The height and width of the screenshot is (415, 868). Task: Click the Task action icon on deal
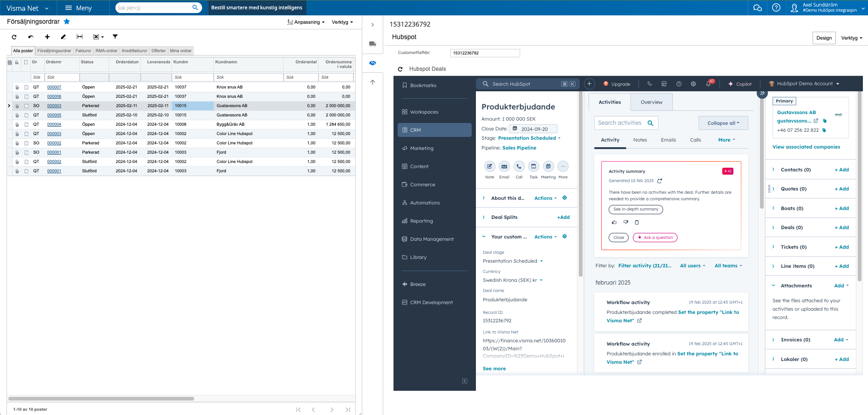pyautogui.click(x=534, y=166)
